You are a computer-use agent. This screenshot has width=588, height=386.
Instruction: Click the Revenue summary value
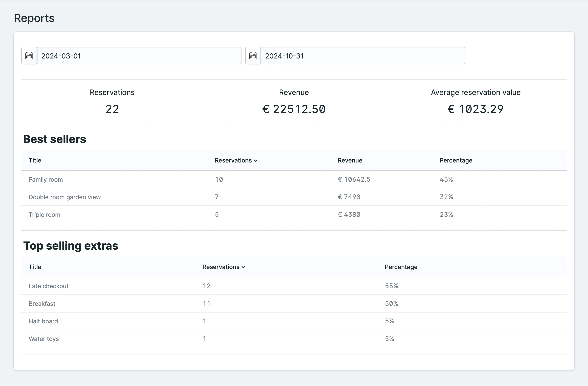coord(294,109)
